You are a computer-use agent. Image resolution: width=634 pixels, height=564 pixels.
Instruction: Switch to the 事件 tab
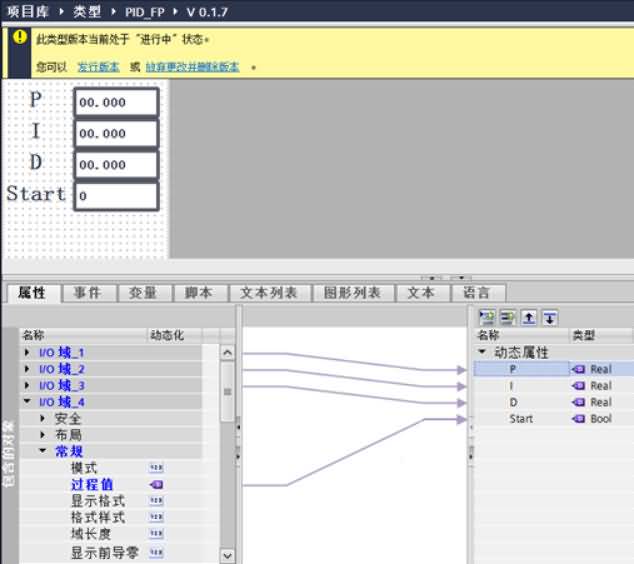88,293
